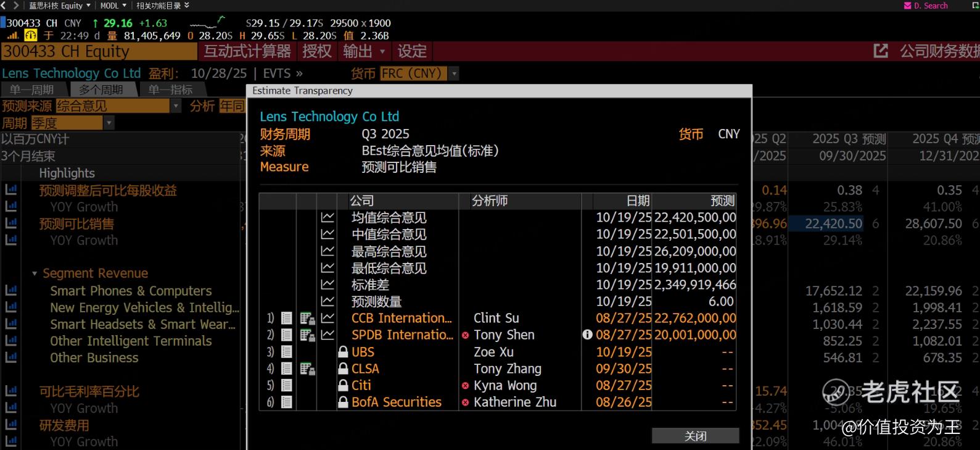The height and width of the screenshot is (450, 980).
Task: Open the 预测来源 综合意见 dropdown
Action: click(x=175, y=106)
